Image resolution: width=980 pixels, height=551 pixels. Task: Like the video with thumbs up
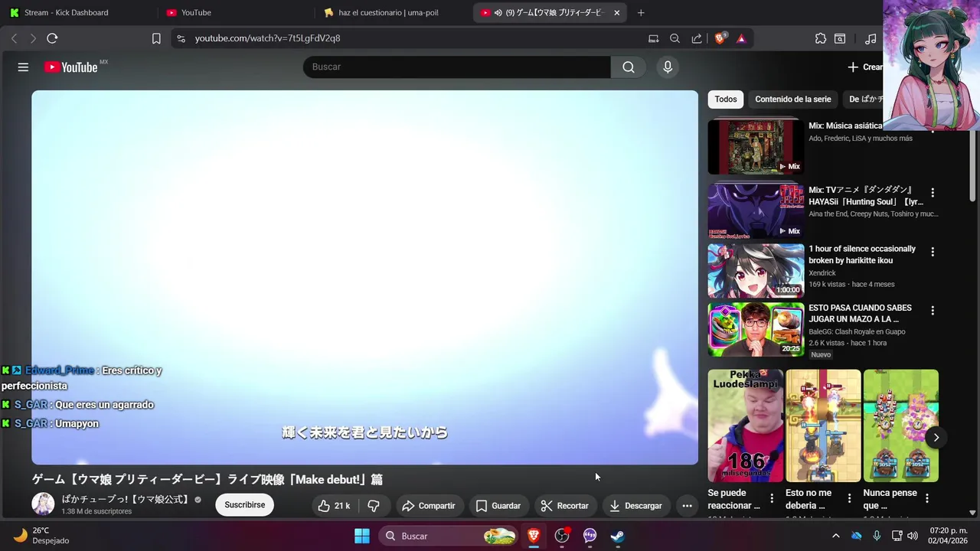(x=335, y=506)
